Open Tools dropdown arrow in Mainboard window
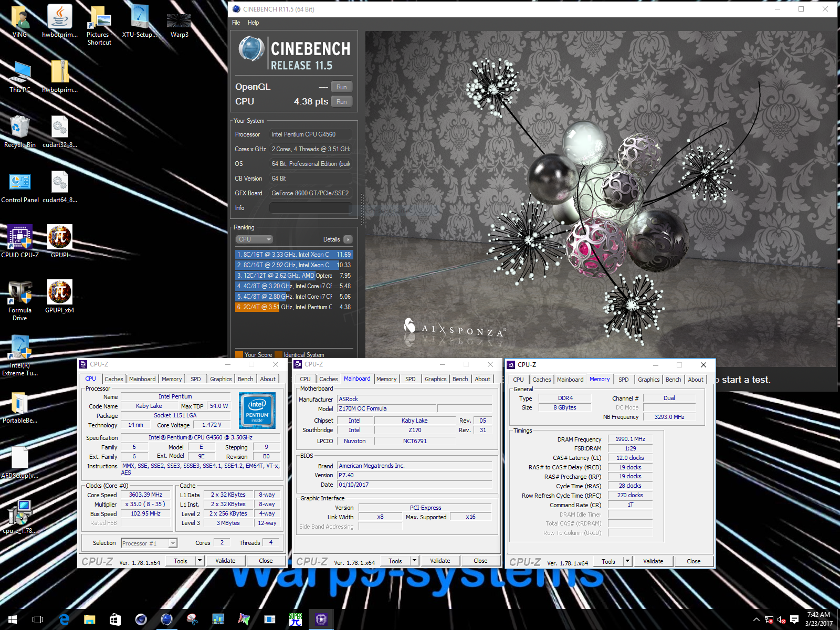 tap(414, 561)
